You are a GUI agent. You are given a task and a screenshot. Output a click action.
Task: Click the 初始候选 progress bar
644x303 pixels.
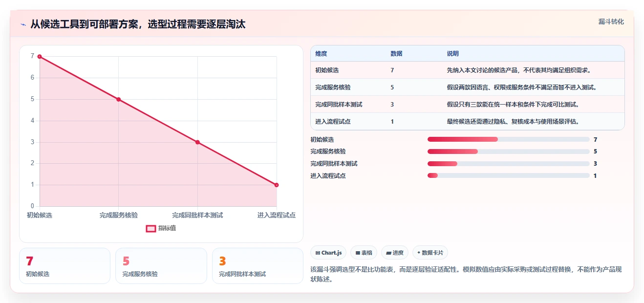pyautogui.click(x=509, y=140)
